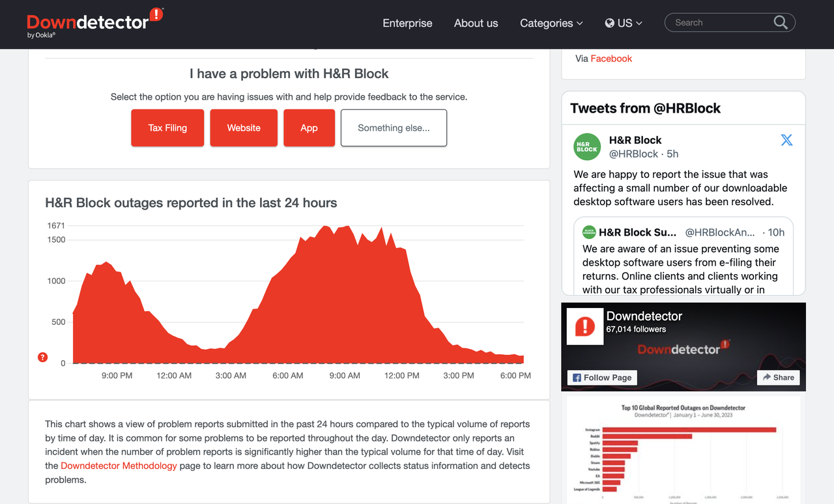
Task: Click the 1671 peak value label
Action: coord(56,225)
